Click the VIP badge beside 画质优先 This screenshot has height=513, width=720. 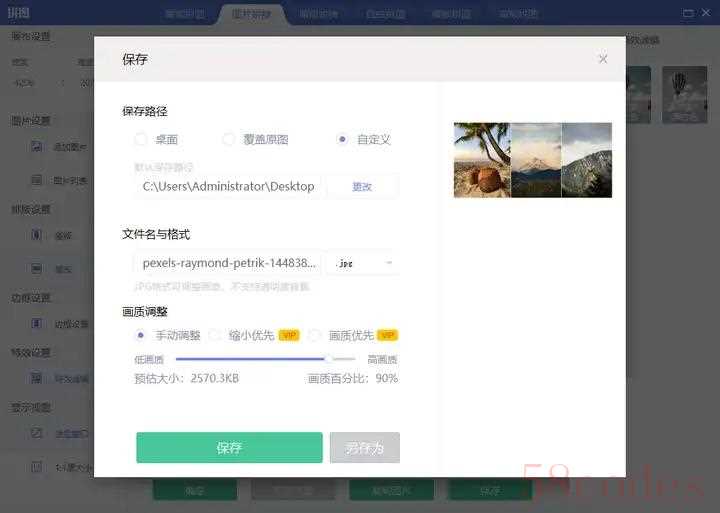[387, 335]
